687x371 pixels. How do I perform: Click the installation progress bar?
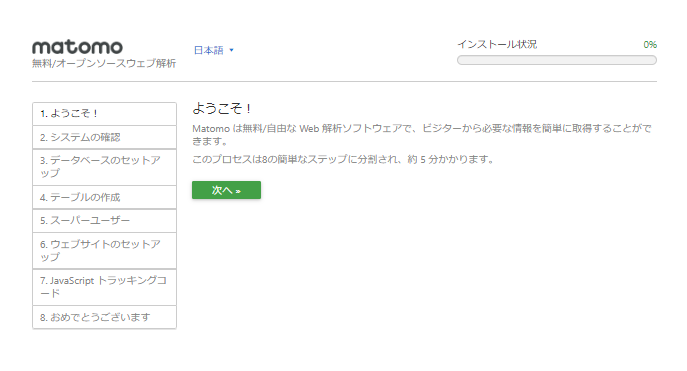click(x=556, y=60)
